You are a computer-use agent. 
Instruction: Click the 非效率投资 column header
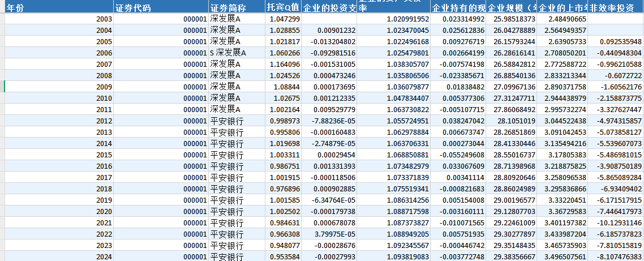(x=616, y=8)
